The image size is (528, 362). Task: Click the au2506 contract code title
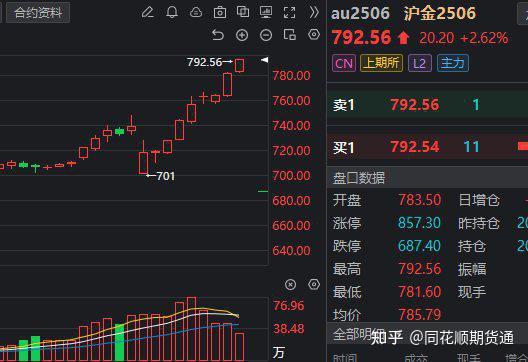[x=360, y=13]
